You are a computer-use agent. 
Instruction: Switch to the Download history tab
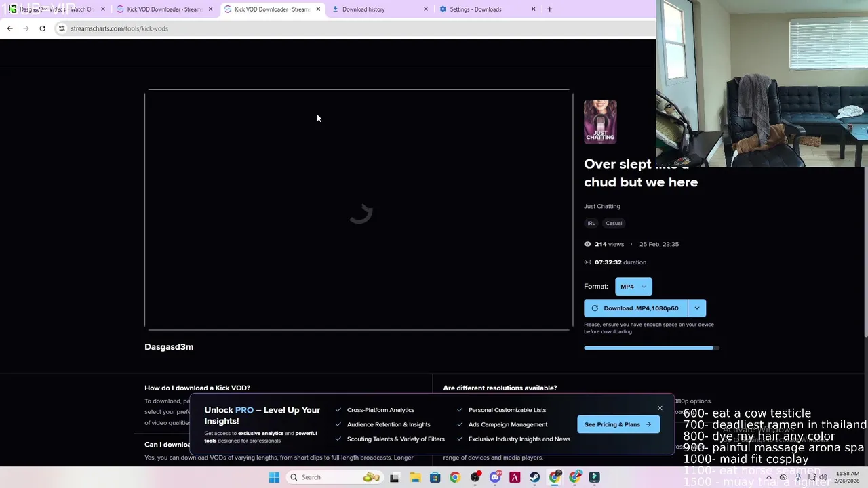pyautogui.click(x=380, y=9)
